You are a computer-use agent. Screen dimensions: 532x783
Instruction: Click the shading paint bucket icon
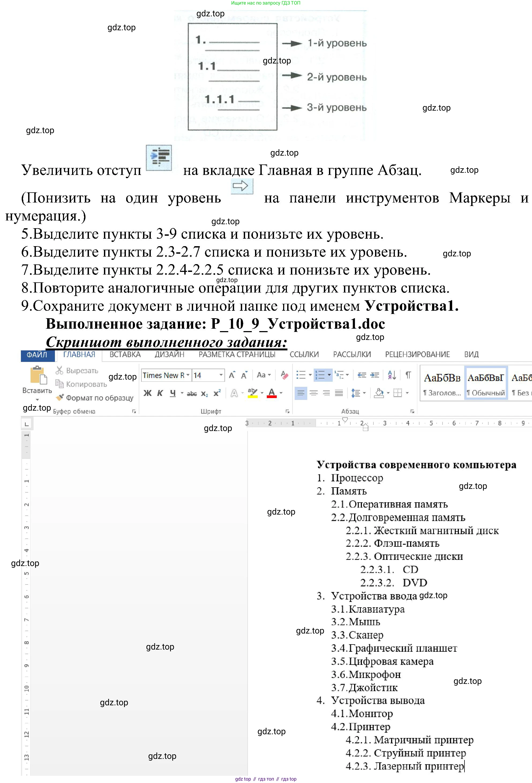click(379, 393)
